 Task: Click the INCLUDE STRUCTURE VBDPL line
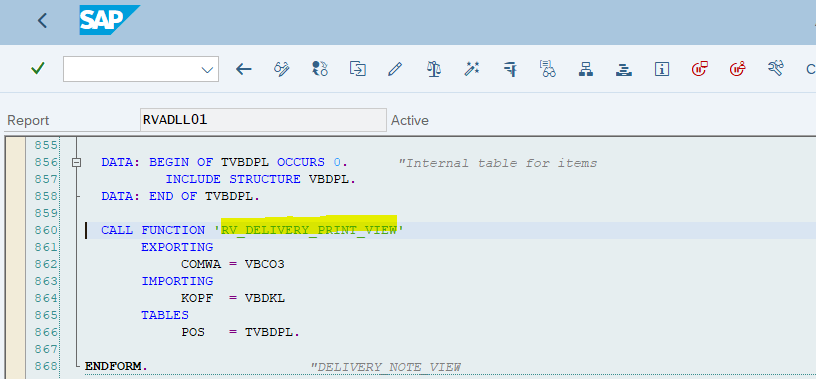pos(261,179)
